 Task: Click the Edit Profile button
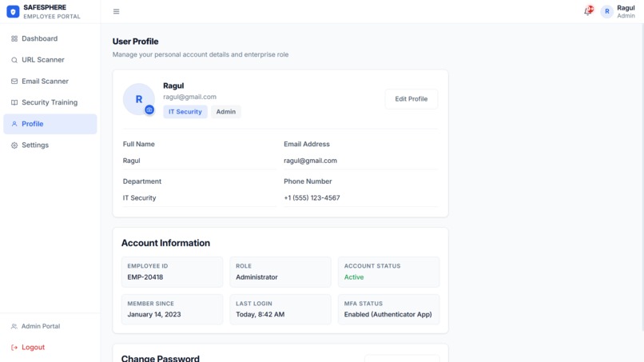click(411, 99)
